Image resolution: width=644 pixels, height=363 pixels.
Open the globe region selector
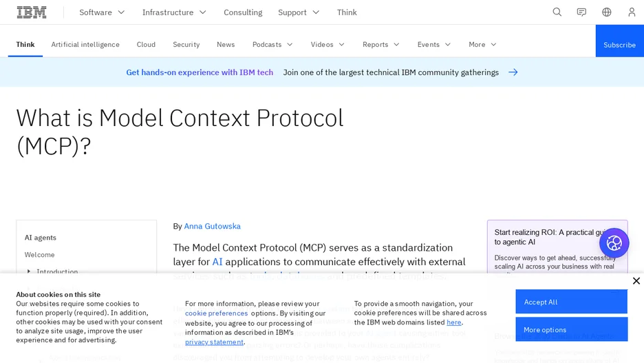coord(607,12)
